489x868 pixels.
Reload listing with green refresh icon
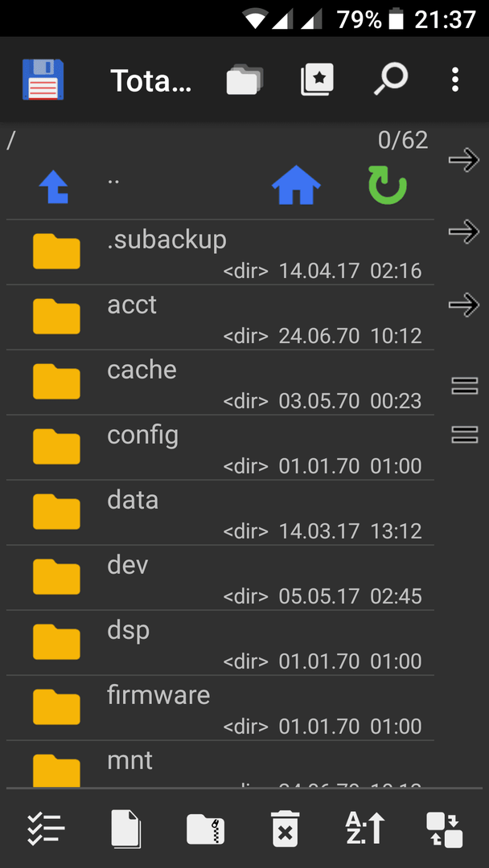point(388,186)
